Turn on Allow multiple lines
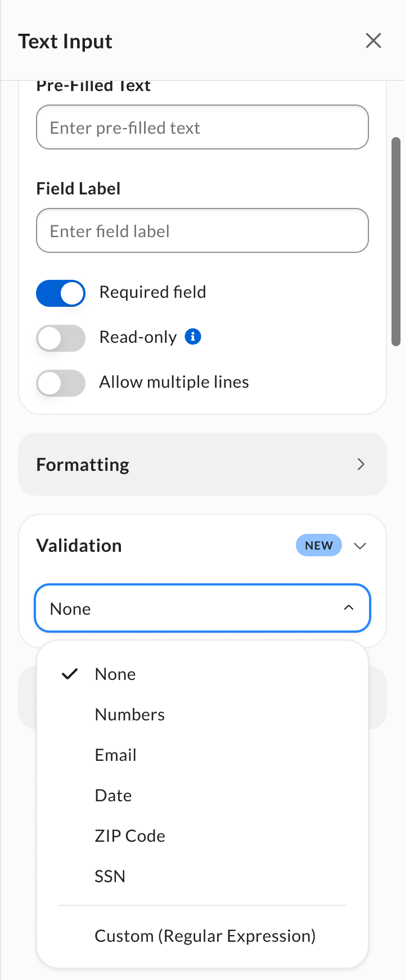The height and width of the screenshot is (980, 405). [x=60, y=383]
